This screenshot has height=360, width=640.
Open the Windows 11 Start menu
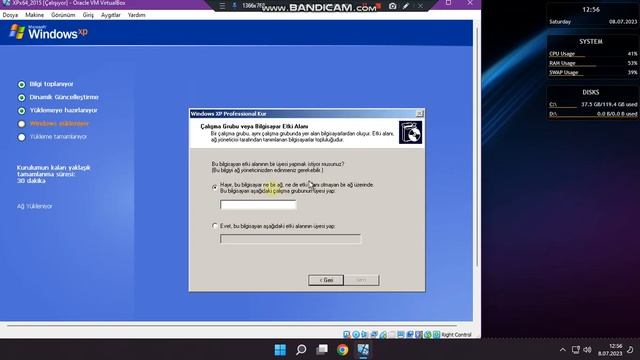[280, 350]
